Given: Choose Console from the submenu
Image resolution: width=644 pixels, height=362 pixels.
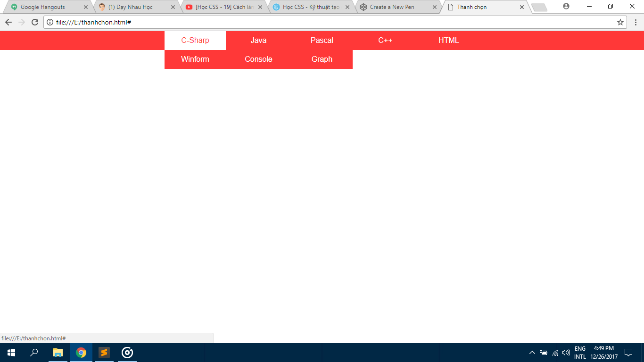Looking at the screenshot, I should [258, 59].
